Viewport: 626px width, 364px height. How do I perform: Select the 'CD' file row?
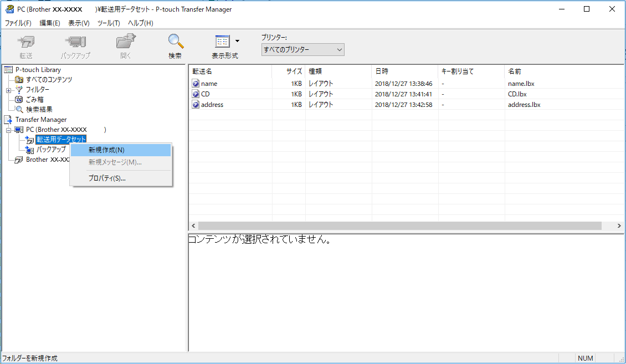406,94
